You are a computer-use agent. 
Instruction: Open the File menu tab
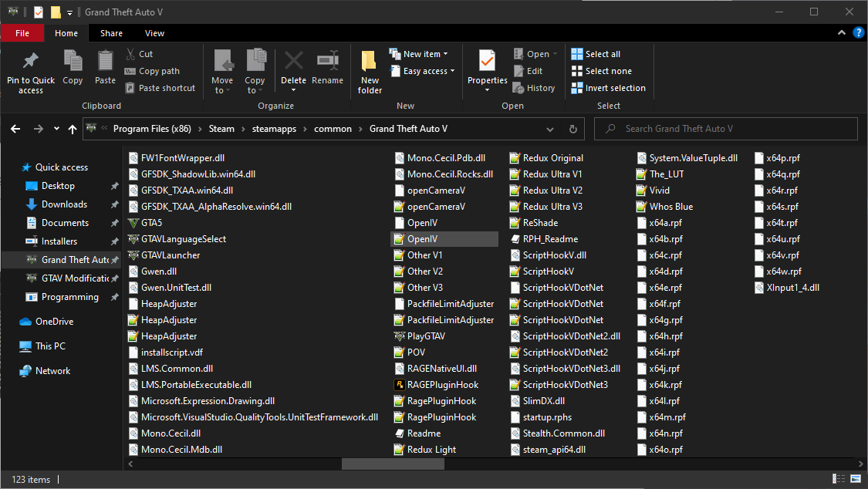point(22,33)
